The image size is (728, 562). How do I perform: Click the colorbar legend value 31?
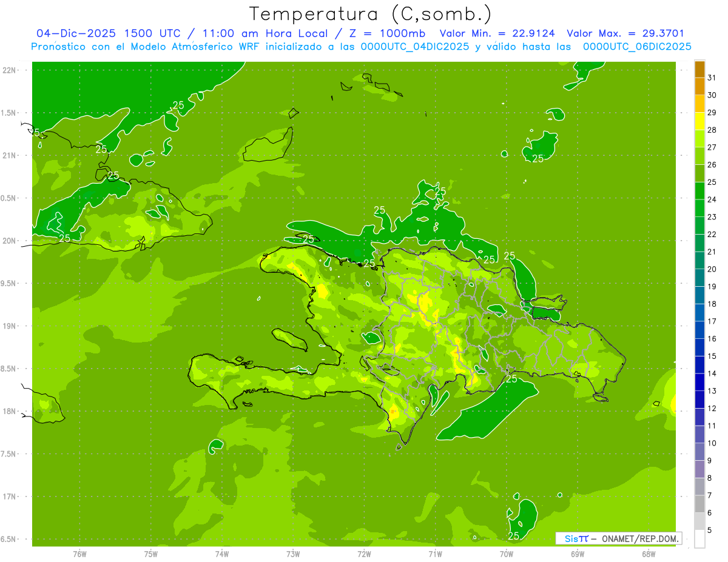(712, 78)
